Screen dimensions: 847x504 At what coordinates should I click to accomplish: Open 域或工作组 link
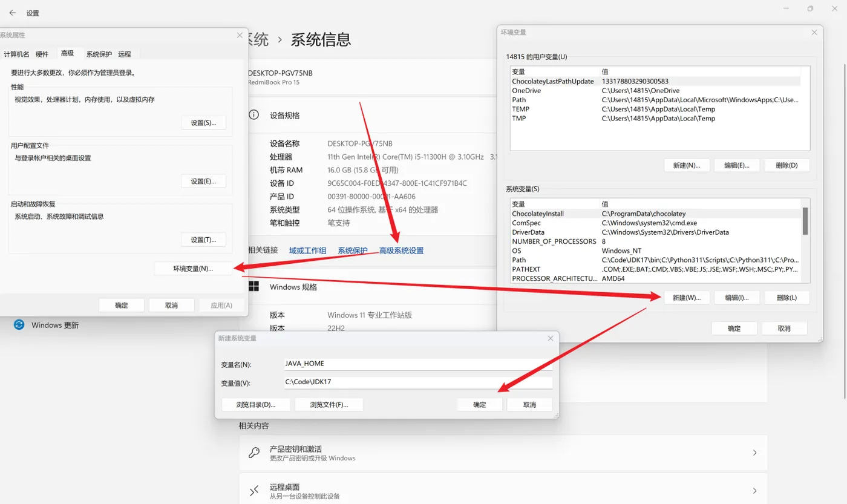(307, 250)
